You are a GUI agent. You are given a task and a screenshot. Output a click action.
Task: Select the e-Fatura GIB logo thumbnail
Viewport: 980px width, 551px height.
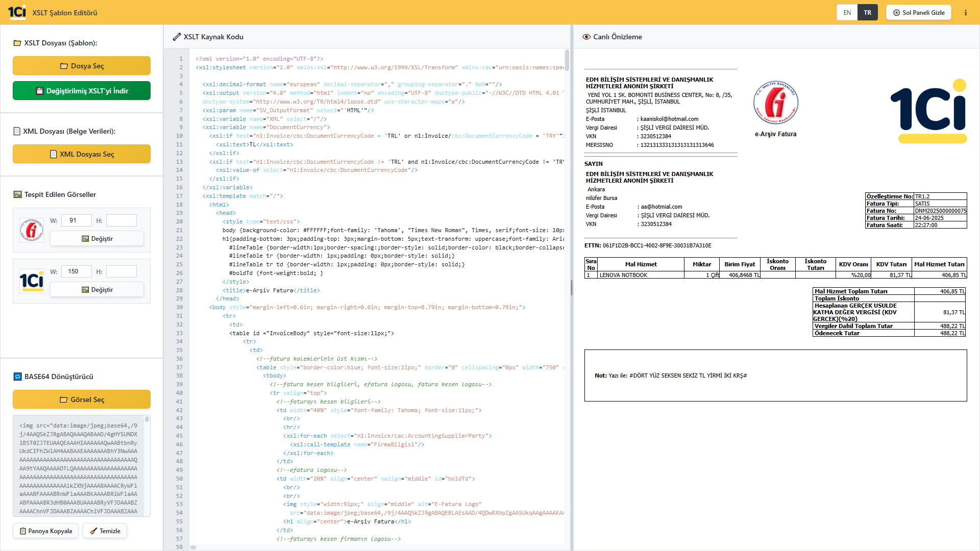click(32, 230)
